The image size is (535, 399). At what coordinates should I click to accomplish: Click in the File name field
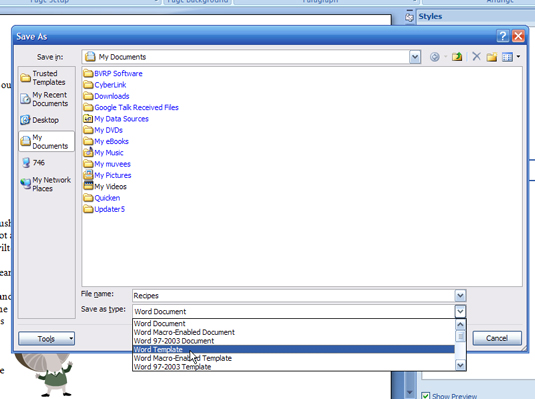tap(293, 296)
